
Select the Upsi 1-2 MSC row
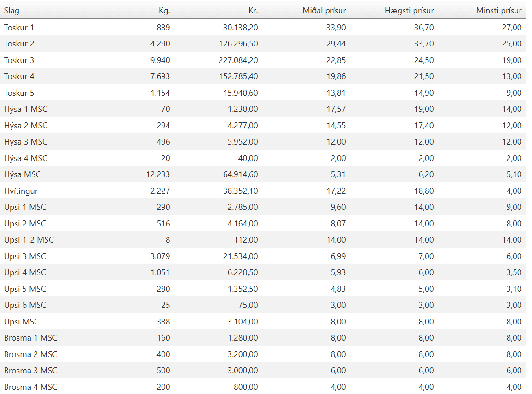tap(263, 240)
